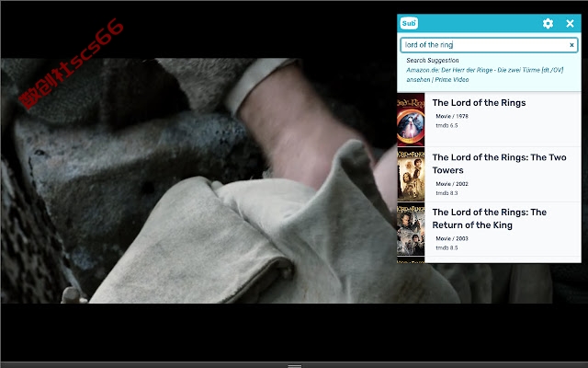Open 'The Lord of the Rings: The Two Towers' result
Image resolution: width=588 pixels, height=368 pixels.
coord(499,164)
